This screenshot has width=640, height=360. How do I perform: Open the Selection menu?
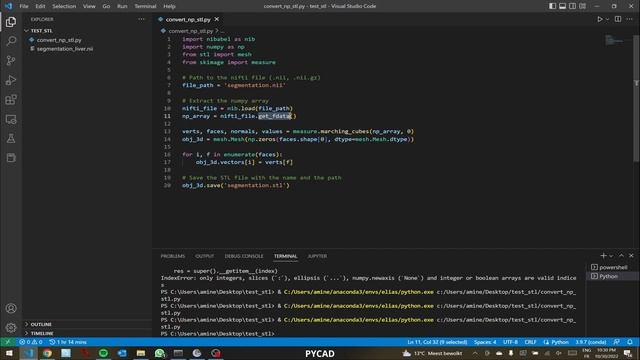tap(64, 6)
